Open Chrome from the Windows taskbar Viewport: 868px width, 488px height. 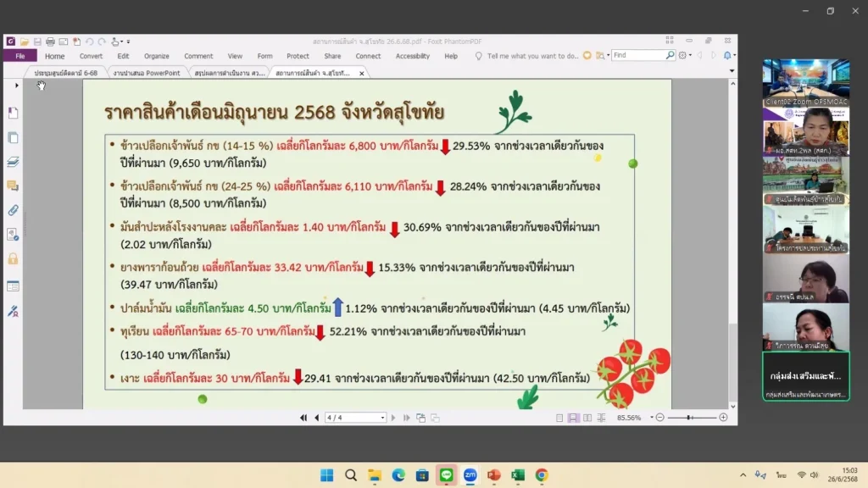[542, 475]
